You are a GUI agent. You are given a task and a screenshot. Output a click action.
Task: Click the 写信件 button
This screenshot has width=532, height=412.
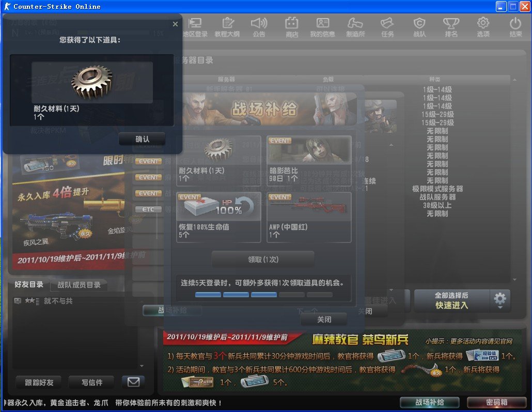tap(92, 383)
